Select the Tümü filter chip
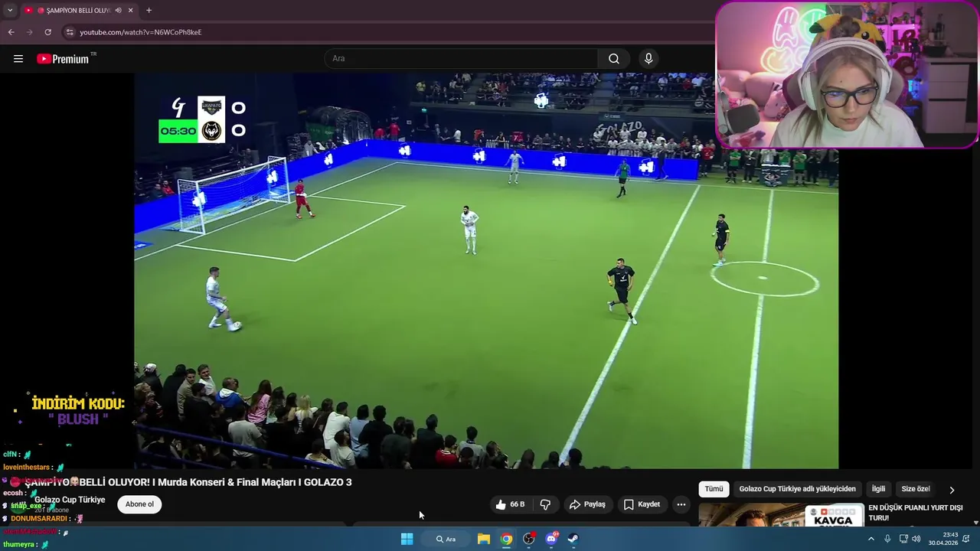This screenshot has height=551, width=980. (714, 489)
